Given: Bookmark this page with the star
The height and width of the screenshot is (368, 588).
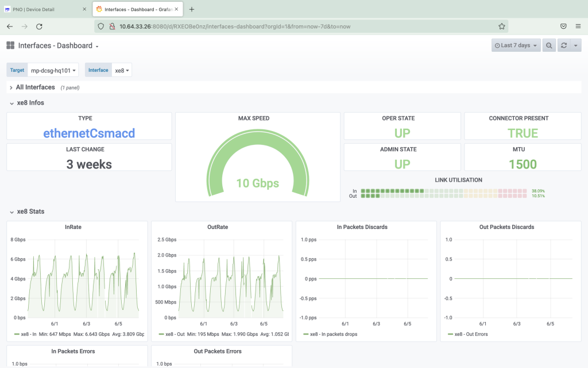Looking at the screenshot, I should pyautogui.click(x=502, y=26).
